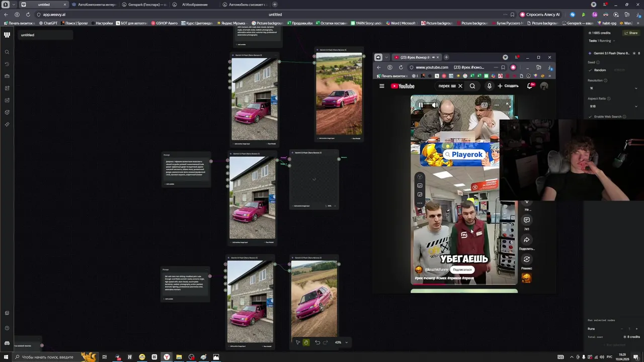Switch to the untitled Weavy tab
The image size is (644, 362).
click(43, 5)
